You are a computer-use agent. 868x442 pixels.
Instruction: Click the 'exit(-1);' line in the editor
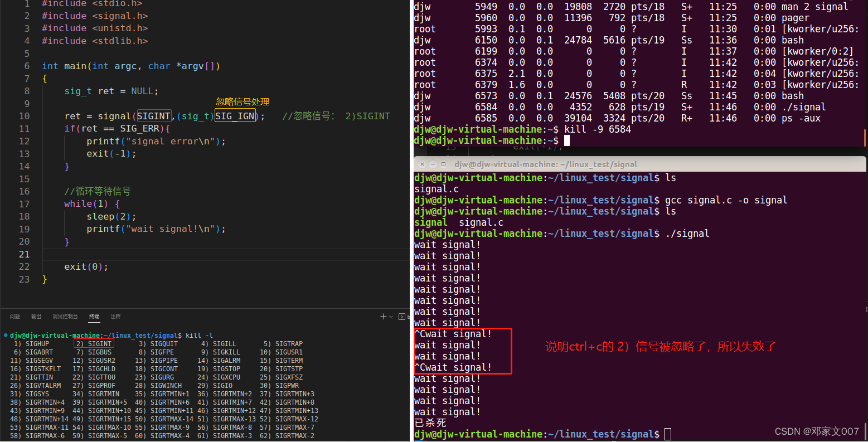coord(111,154)
